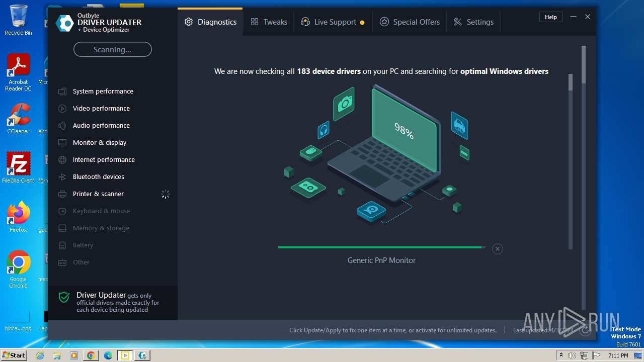Open the Windows Start menu
The height and width of the screenshot is (362, 644).
14,355
